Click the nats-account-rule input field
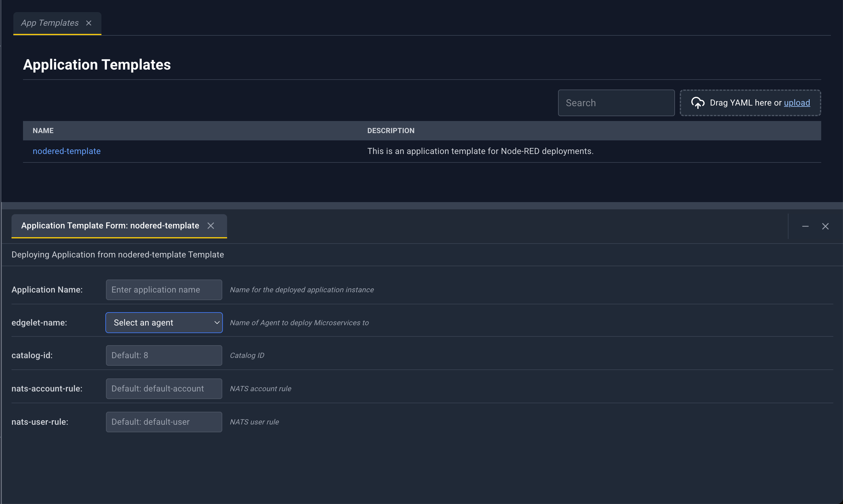Image resolution: width=843 pixels, height=504 pixels. pyautogui.click(x=164, y=389)
